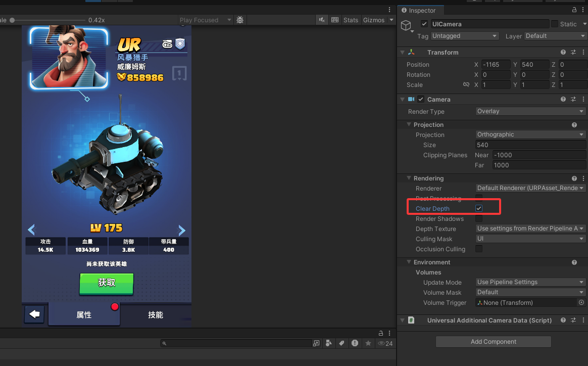Open Culling Mask dropdown showing UI
This screenshot has height=366, width=588.
coord(530,239)
